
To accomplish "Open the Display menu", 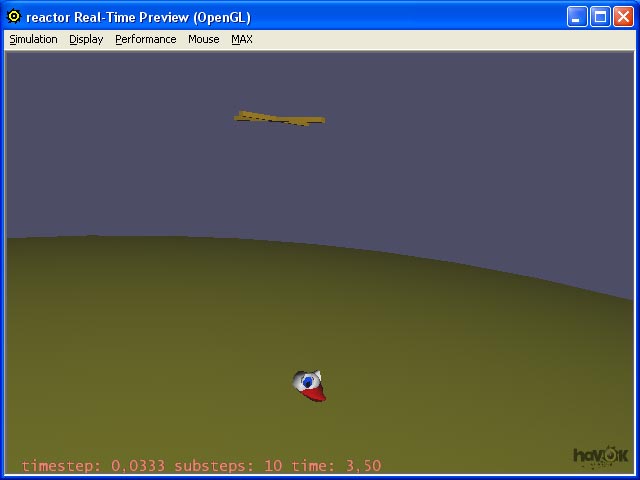I will tap(86, 40).
